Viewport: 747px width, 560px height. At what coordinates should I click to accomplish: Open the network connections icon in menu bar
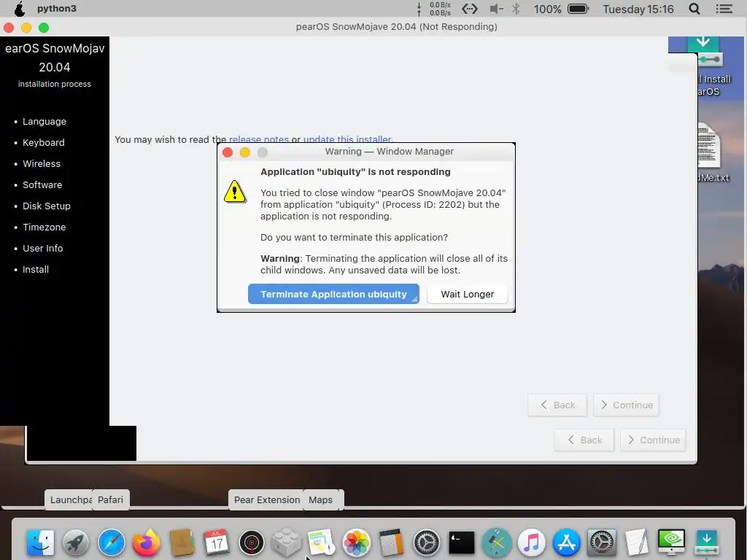470,9
